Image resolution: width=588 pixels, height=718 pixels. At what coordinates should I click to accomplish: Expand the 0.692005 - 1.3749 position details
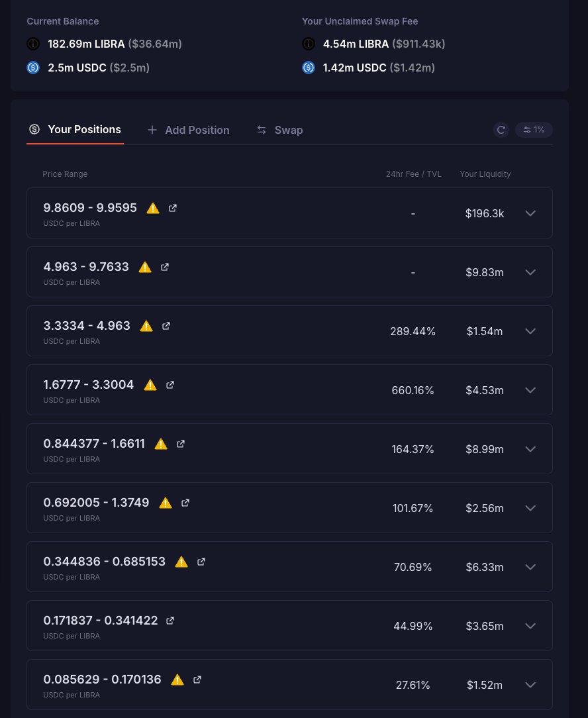coord(530,508)
